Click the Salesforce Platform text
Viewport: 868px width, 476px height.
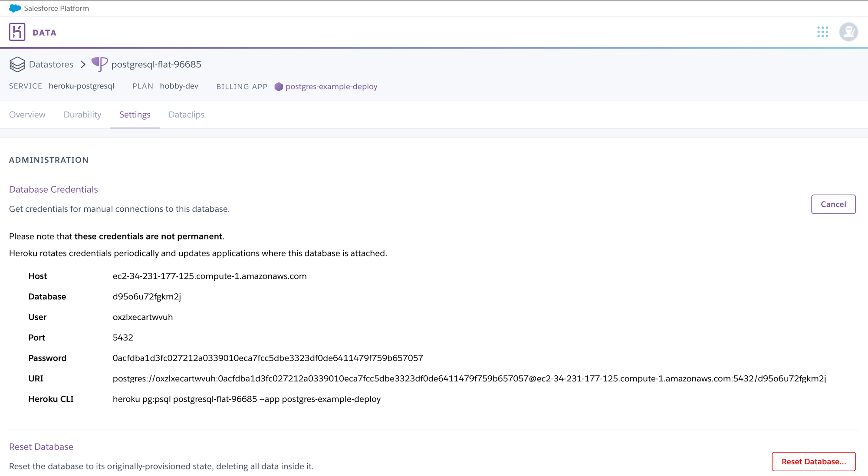coord(56,8)
